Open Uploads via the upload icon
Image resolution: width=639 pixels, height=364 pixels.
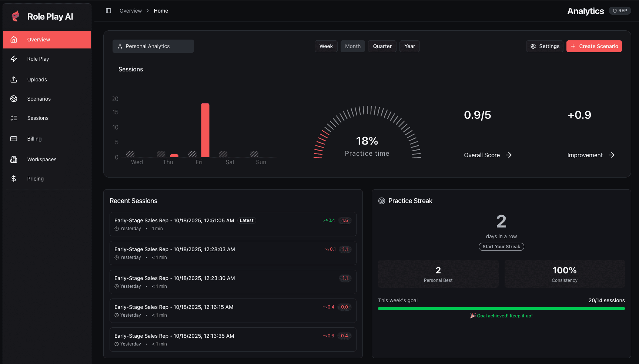coord(14,80)
